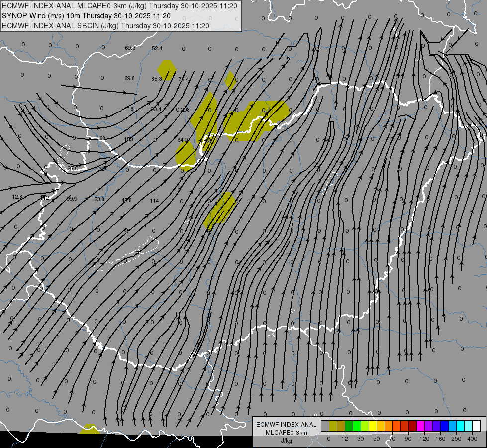Click the MLCAPE0-3km title line
The image size is (487, 448).
tap(119, 6)
